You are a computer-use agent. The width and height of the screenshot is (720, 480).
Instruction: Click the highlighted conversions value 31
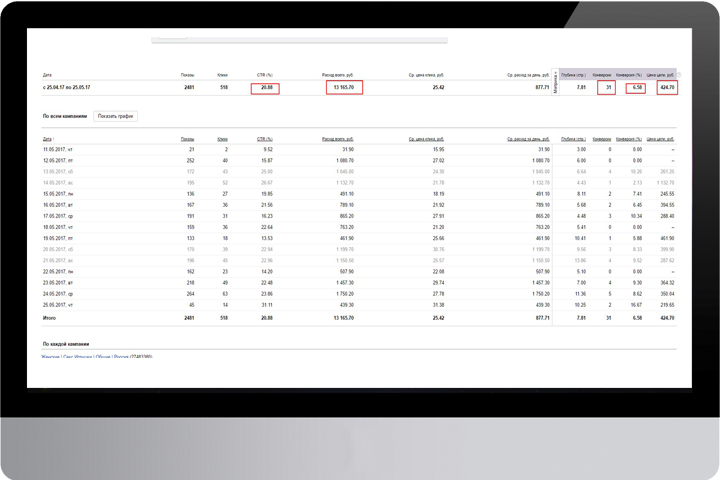click(607, 87)
